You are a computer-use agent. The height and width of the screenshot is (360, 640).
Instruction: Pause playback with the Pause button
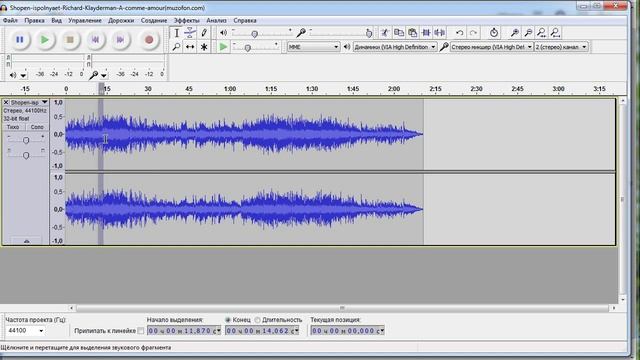click(19, 40)
